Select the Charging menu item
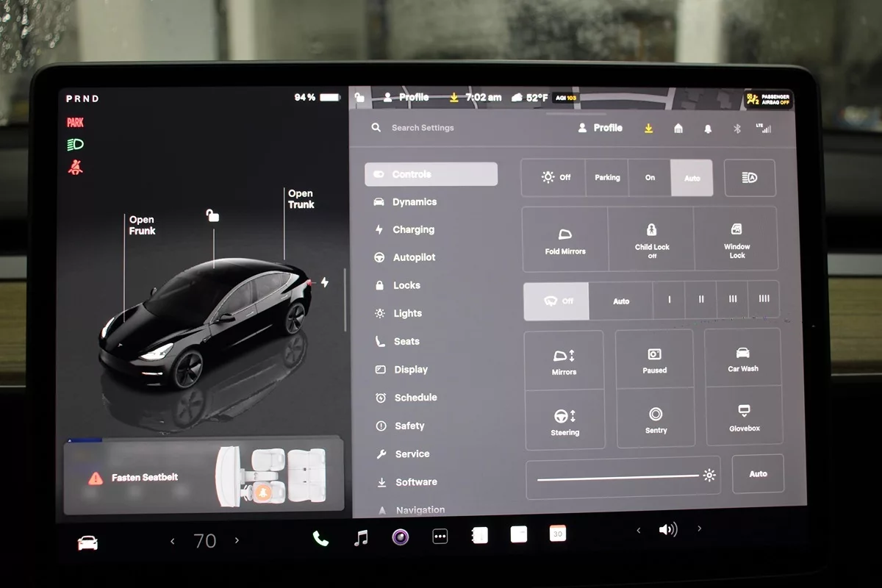This screenshot has width=882, height=588. (413, 230)
